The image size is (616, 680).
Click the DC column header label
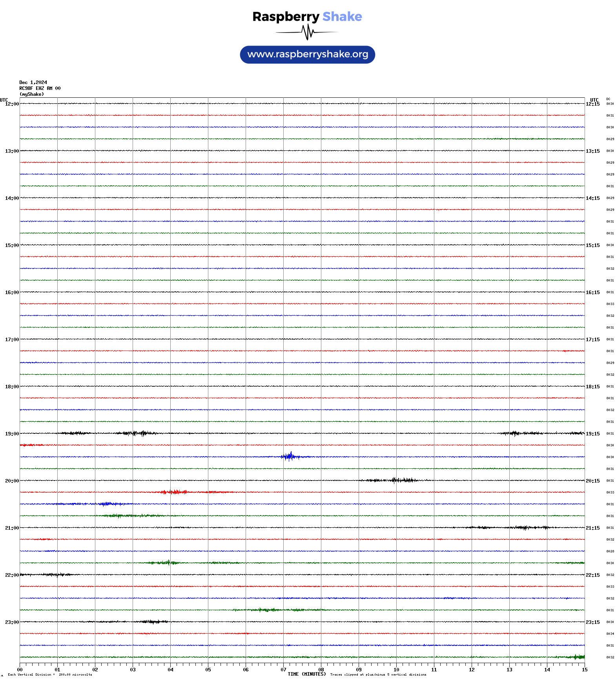[x=608, y=99]
